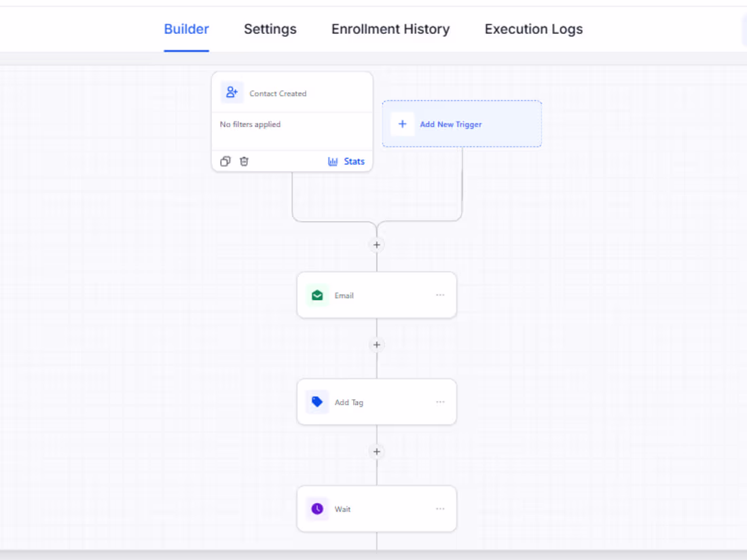This screenshot has width=747, height=560.
Task: Click the Add New Trigger card
Action: click(462, 124)
